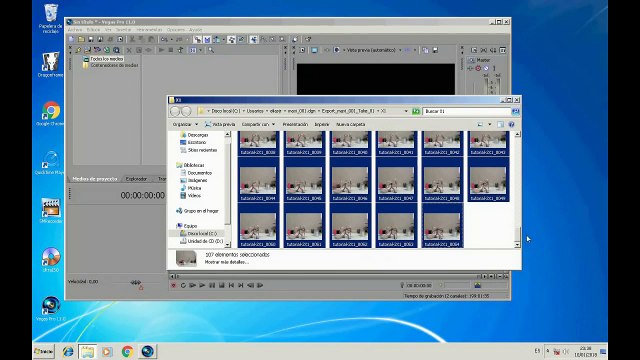640x360 pixels.
Task: Click Mostrar más detalles link
Action: click(x=227, y=262)
